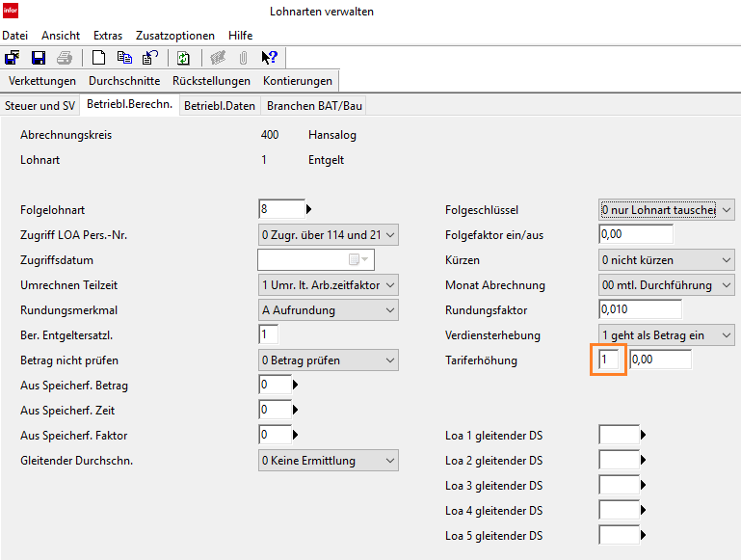This screenshot has width=741, height=560.
Task: Click the Aus Speicherf. Betrag input field
Action: point(275,385)
